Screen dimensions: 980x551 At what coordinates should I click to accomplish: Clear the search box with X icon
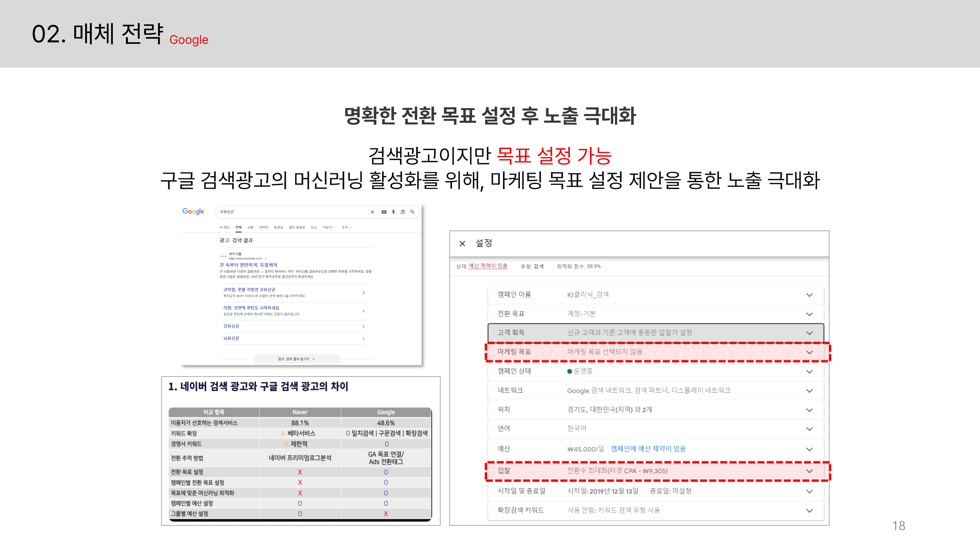point(372,212)
